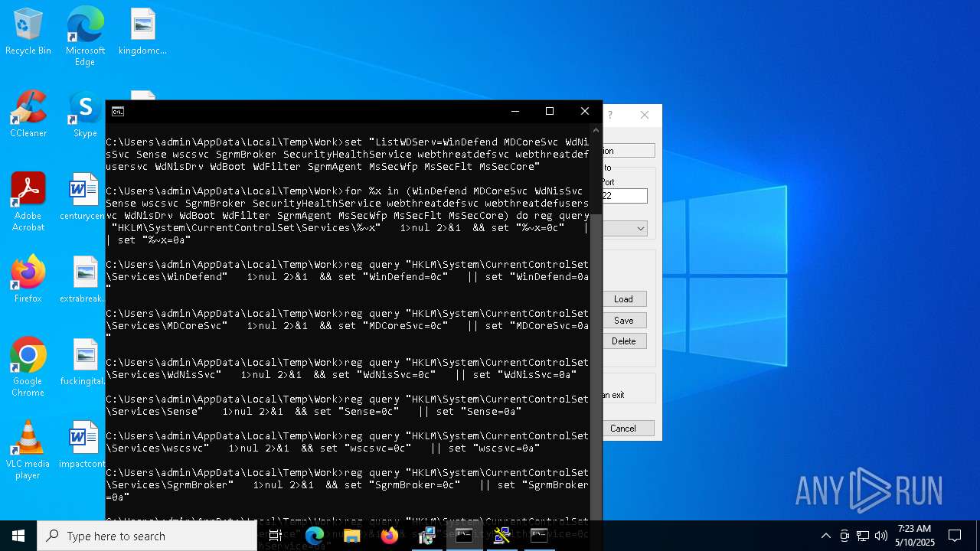Launch Firefox from the desktop
This screenshot has height=551, width=980.
(28, 280)
